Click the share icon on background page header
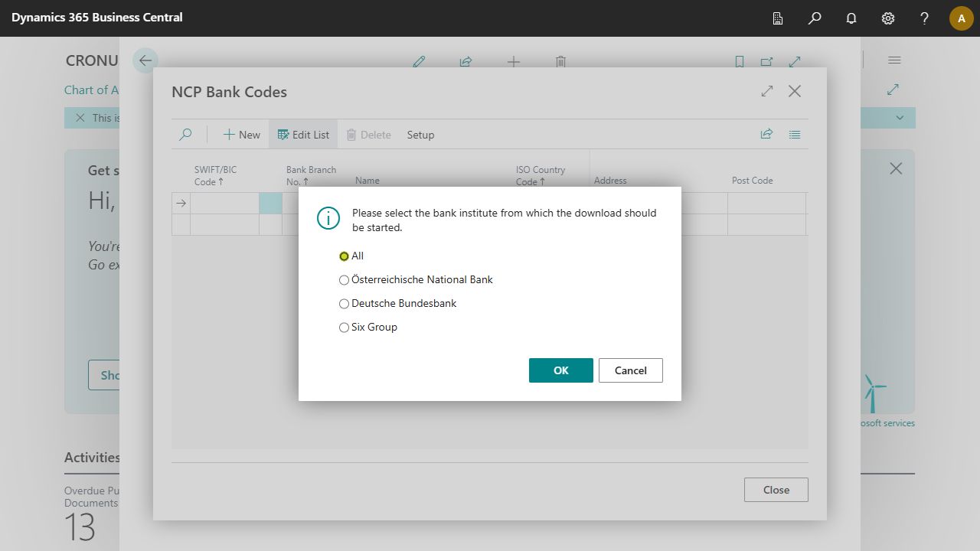The height and width of the screenshot is (551, 980). (465, 62)
